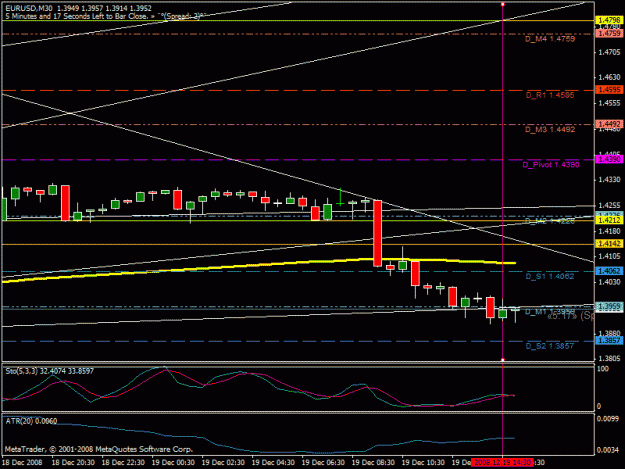
Task: Click the orange 1.4595 price tag
Action: (609, 90)
